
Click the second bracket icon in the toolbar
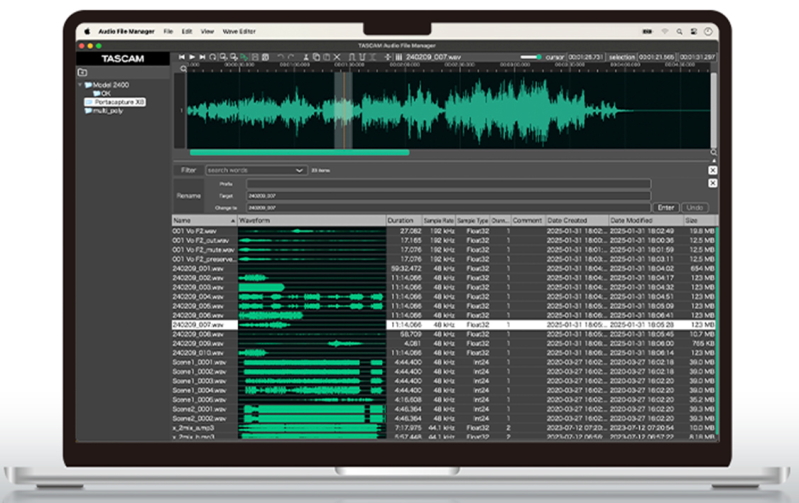[x=362, y=57]
